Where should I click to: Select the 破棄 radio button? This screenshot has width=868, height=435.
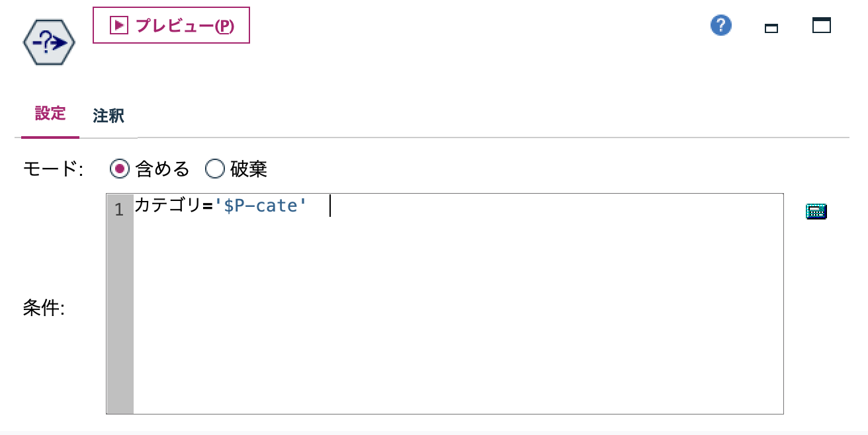tap(214, 169)
